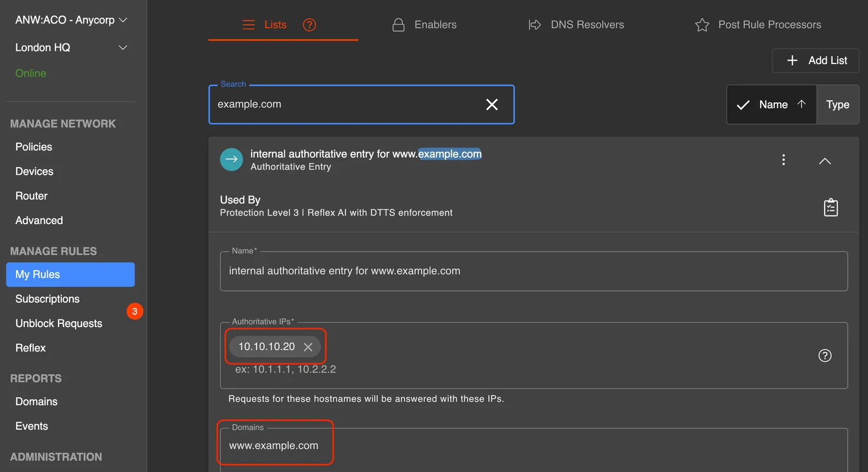Remove the 10.10.10.20 IP chip
Screen dimensions: 868x472
point(308,347)
